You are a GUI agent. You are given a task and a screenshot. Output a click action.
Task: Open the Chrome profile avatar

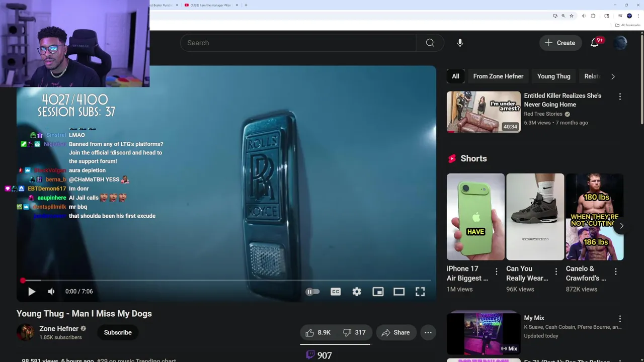click(x=629, y=16)
